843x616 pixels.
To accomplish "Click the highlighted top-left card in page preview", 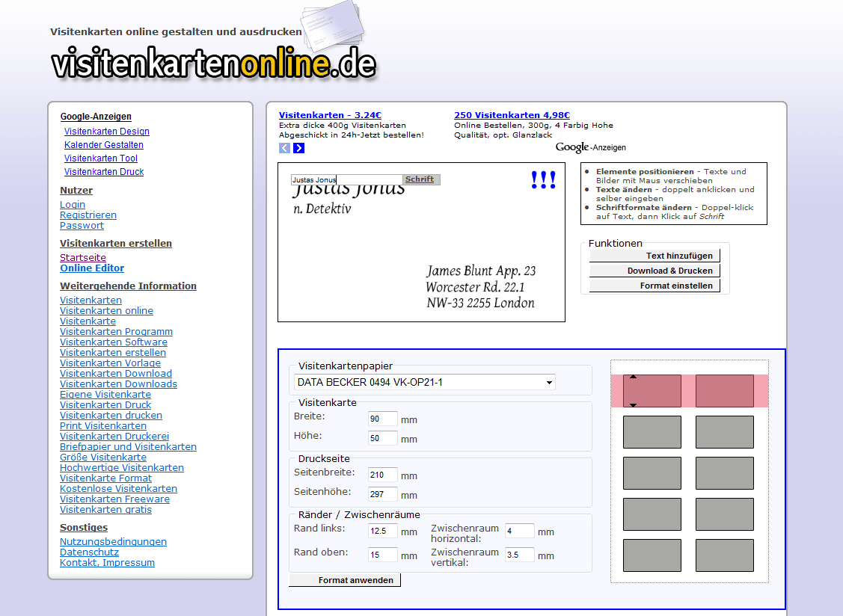I will [652, 391].
